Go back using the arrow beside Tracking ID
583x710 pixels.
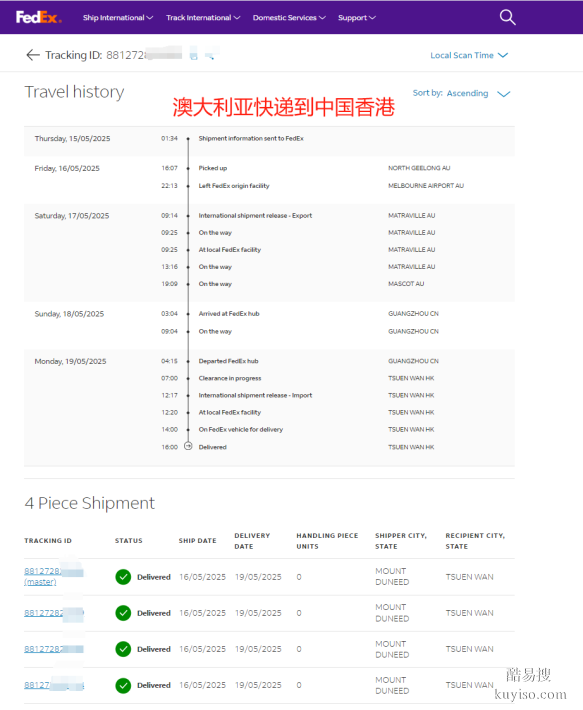coord(33,55)
